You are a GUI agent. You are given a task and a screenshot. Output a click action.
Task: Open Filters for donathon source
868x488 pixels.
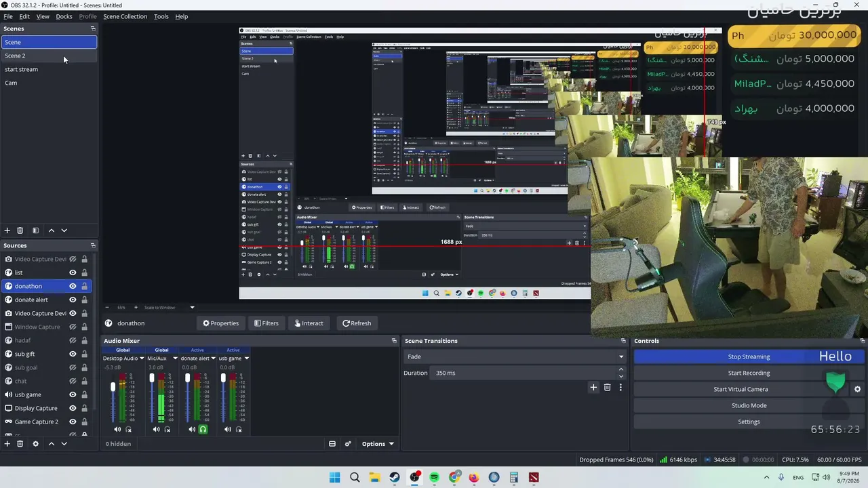[267, 323]
